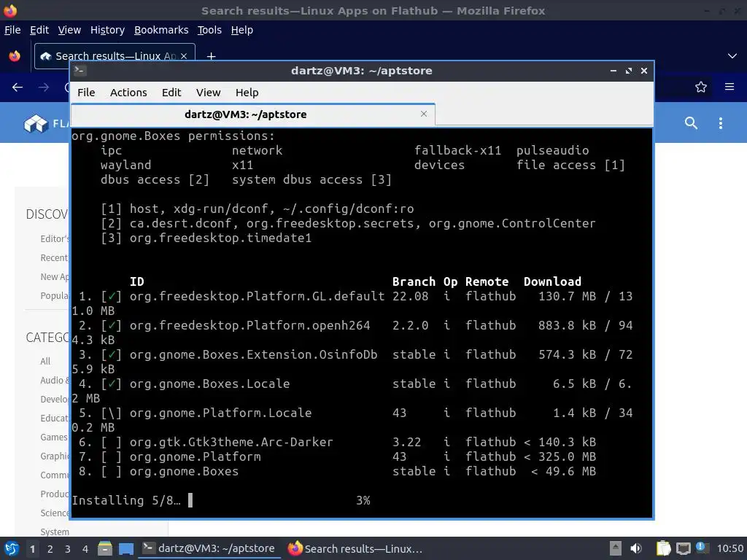
Task: Go back a page in Firefox
Action: pos(18,87)
